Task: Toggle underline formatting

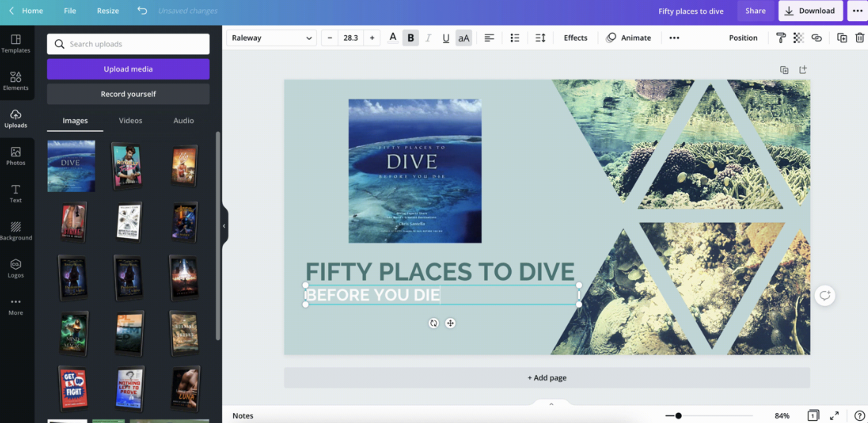Action: pos(446,38)
